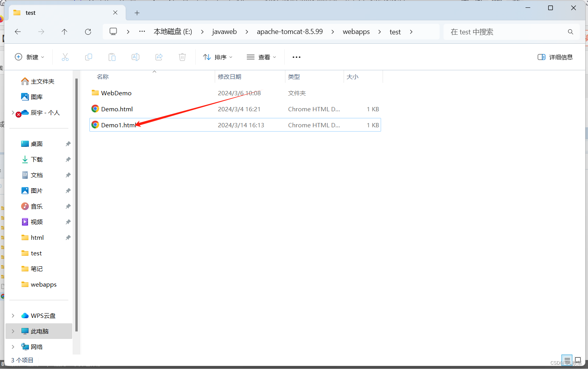This screenshot has width=588, height=369.
Task: Click the Copy icon in toolbar
Action: click(x=89, y=57)
